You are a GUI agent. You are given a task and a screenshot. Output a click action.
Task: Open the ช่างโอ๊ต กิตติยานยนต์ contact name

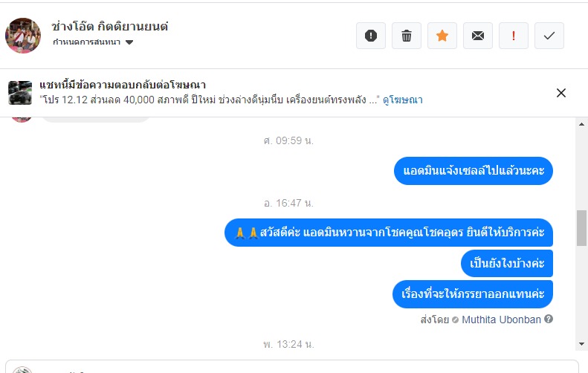coord(110,26)
